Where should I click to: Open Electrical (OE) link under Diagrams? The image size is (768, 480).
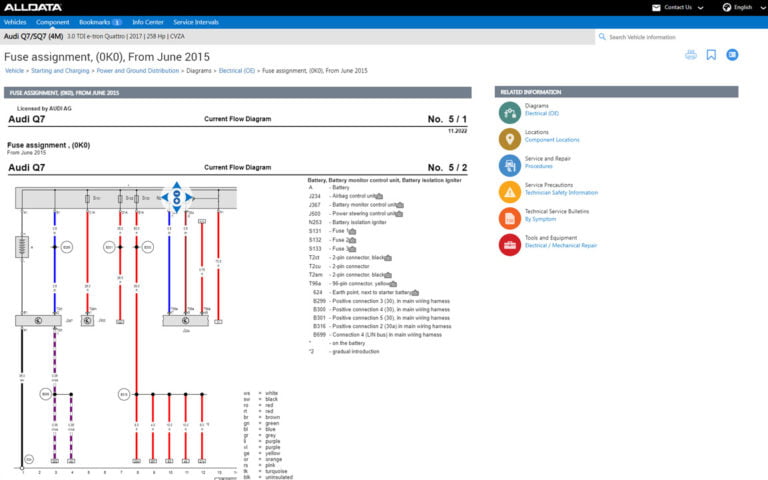click(542, 113)
